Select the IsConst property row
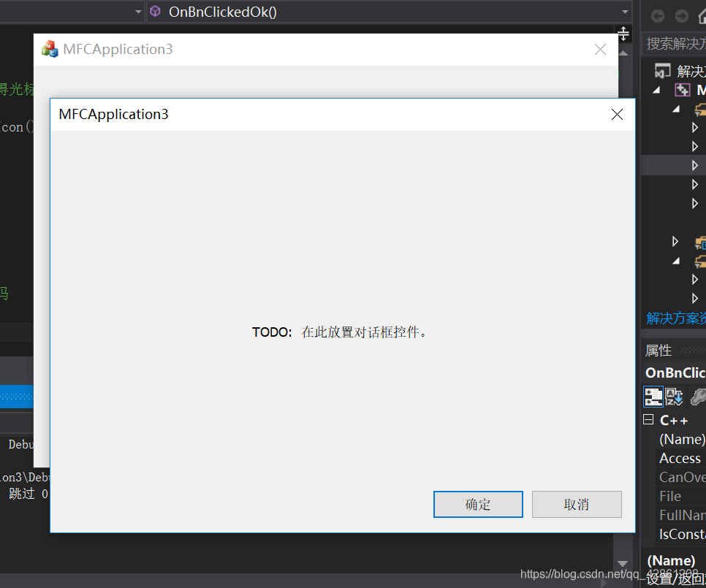The image size is (706, 588). [681, 534]
